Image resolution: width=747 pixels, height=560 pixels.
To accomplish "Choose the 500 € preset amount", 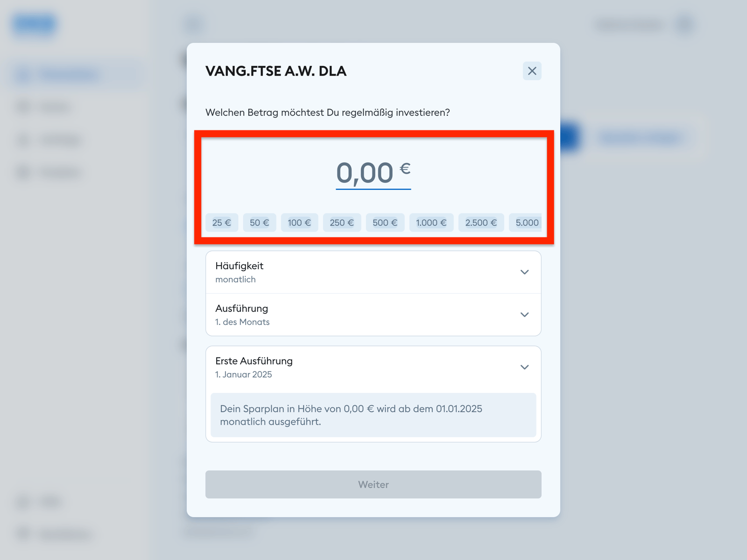I will [x=385, y=223].
